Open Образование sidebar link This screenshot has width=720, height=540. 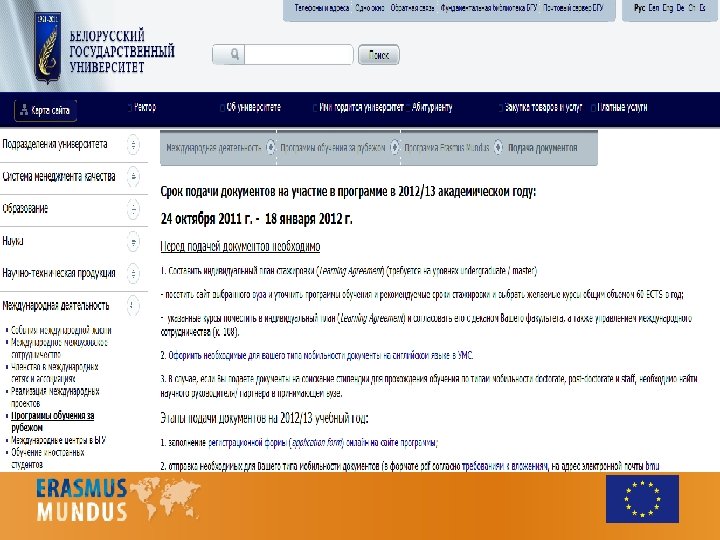[25, 208]
